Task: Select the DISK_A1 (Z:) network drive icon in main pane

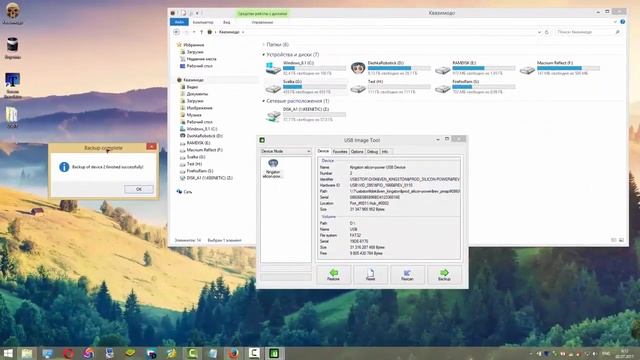Action: [x=273, y=116]
